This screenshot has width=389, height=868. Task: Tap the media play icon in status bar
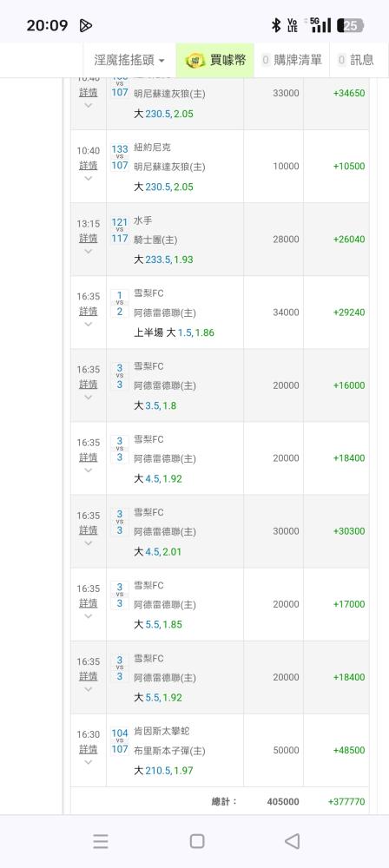pos(85,25)
